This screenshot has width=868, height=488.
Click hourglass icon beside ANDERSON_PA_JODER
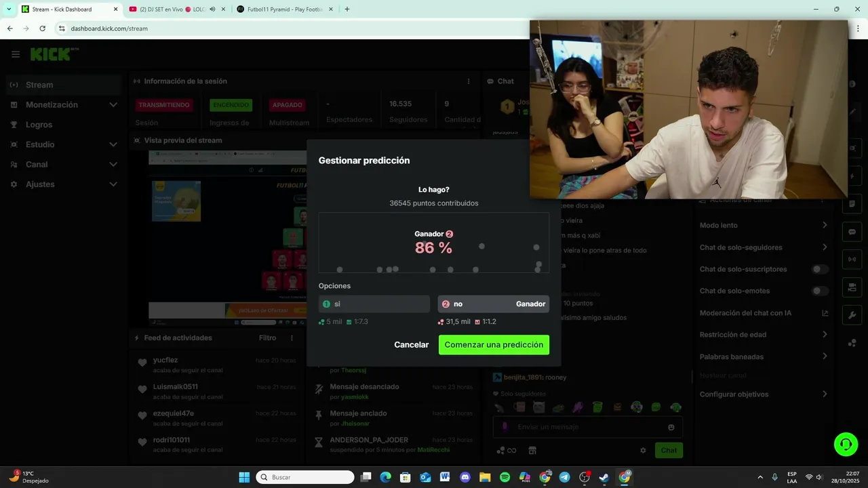319,442
